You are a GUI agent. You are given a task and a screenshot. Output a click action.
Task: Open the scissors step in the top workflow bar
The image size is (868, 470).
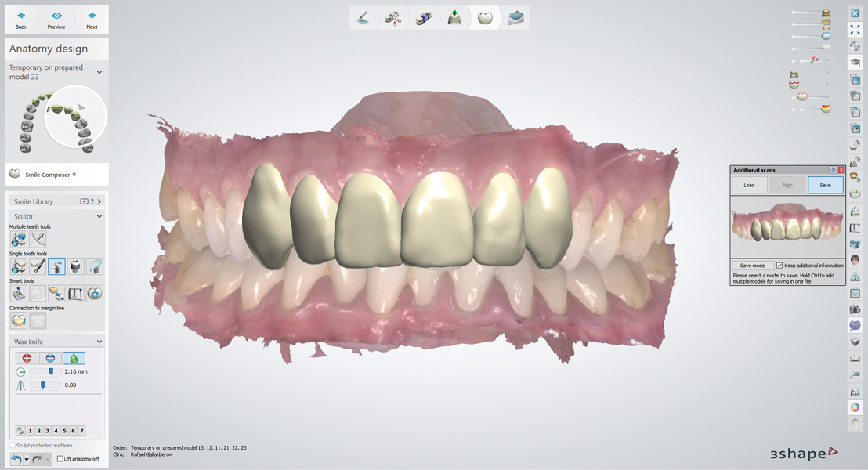pyautogui.click(x=393, y=18)
